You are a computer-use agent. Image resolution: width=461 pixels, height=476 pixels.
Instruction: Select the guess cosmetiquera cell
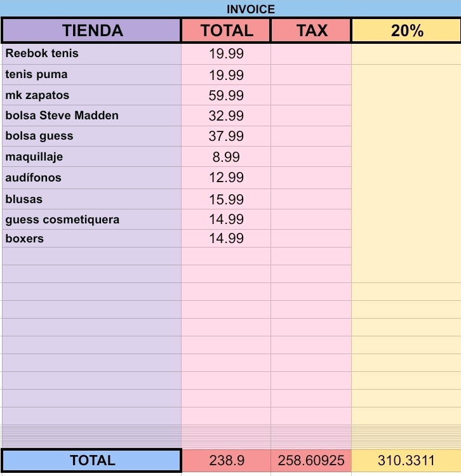click(91, 220)
